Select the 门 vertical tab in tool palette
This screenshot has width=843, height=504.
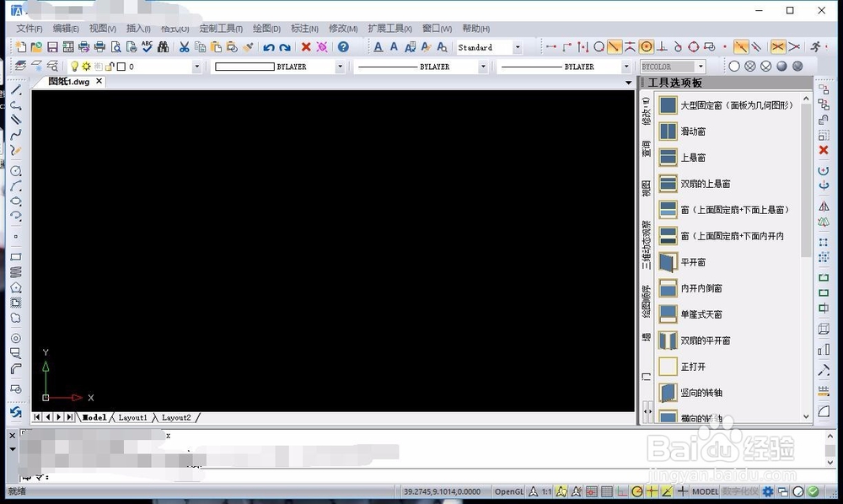647,378
